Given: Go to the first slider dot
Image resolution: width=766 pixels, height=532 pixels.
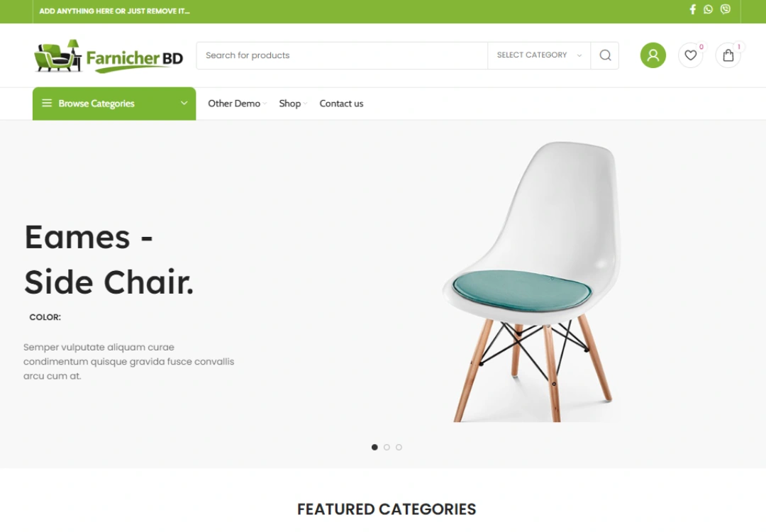Looking at the screenshot, I should [x=374, y=447].
